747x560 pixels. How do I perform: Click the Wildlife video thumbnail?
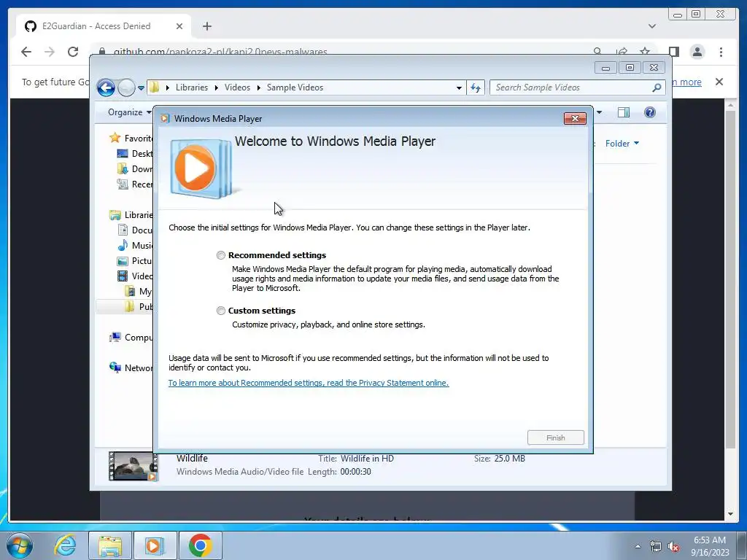point(133,466)
